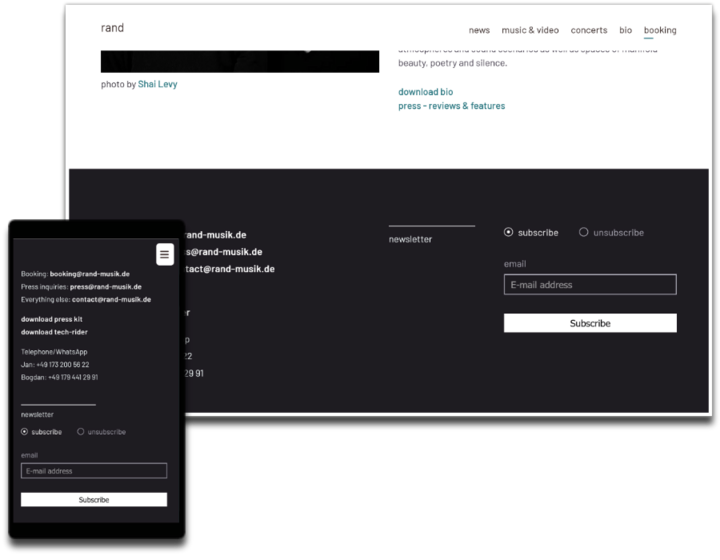This screenshot has height=560, width=720.
Task: Click contact@rand-musik.de on mobile view
Action: point(111,300)
